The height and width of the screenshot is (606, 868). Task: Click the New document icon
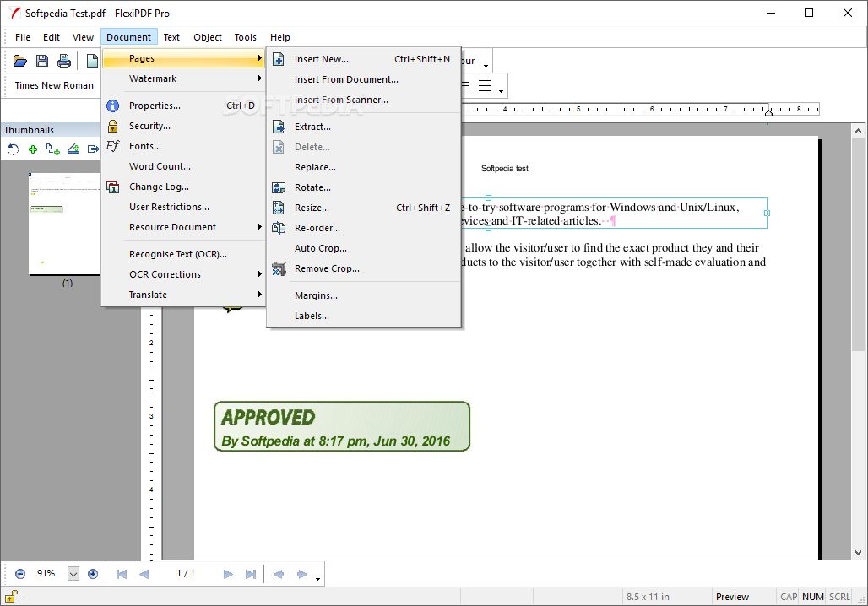(x=92, y=61)
